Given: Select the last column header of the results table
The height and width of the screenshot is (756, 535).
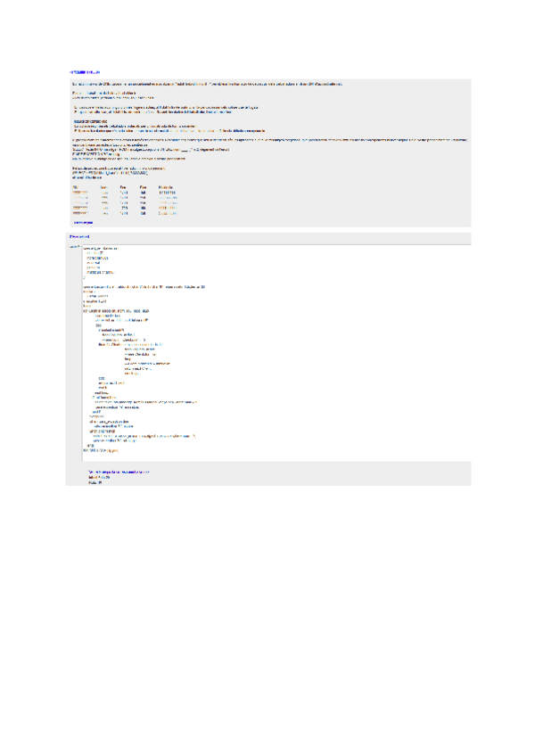Looking at the screenshot, I should [166, 187].
